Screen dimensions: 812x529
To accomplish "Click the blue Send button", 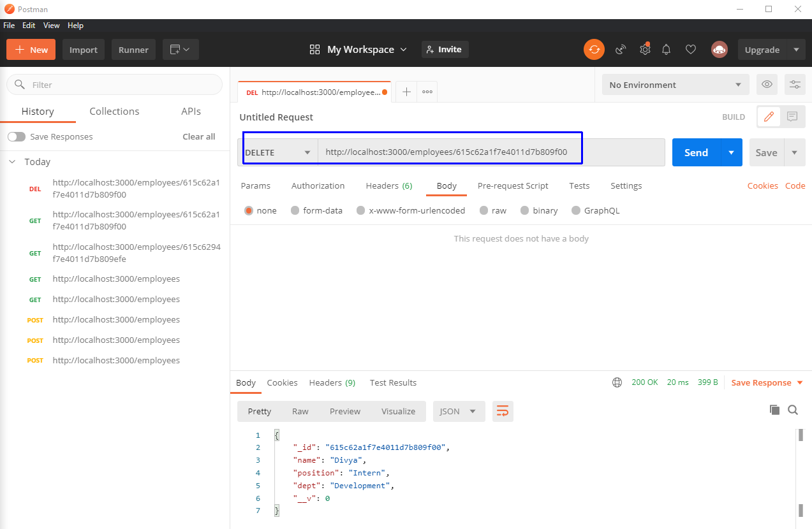I will click(x=696, y=152).
